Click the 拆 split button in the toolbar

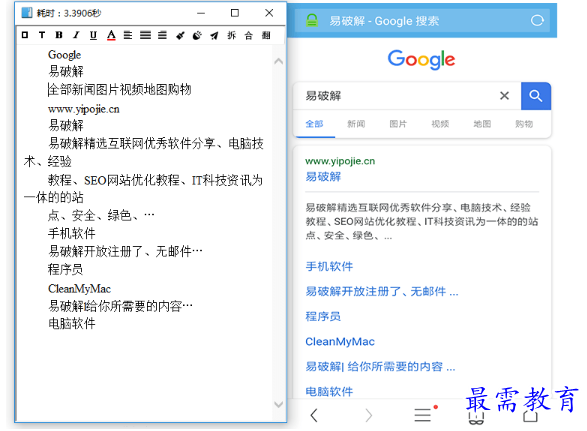click(x=232, y=35)
